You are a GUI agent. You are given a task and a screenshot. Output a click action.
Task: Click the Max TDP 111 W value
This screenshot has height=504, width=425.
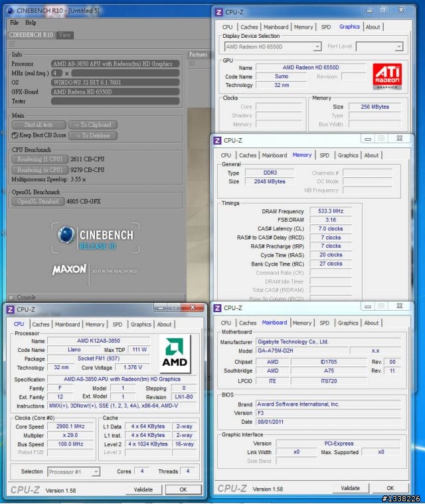click(x=139, y=349)
